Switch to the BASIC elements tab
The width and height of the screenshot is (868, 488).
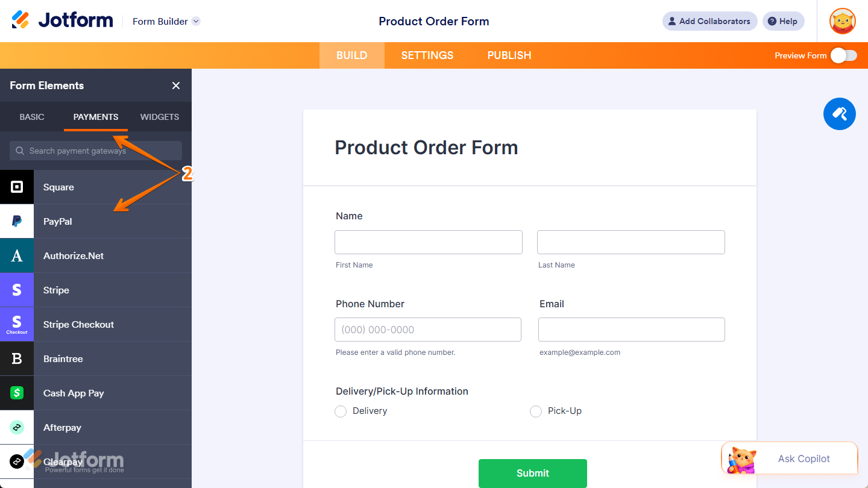pos(31,117)
